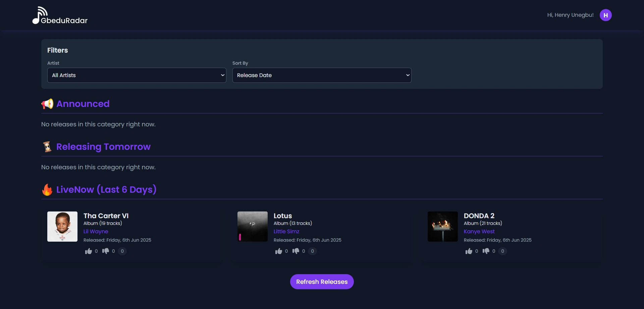
Task: Click the Lotus release date text
Action: pos(308,240)
